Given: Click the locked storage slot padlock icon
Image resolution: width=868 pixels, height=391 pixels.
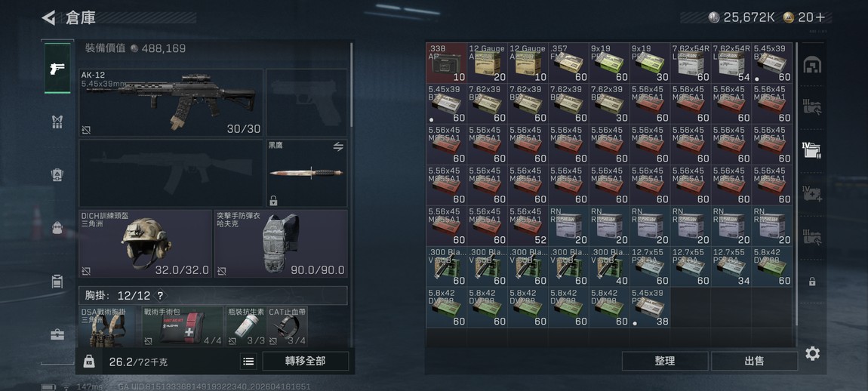Looking at the screenshot, I should click(x=812, y=282).
